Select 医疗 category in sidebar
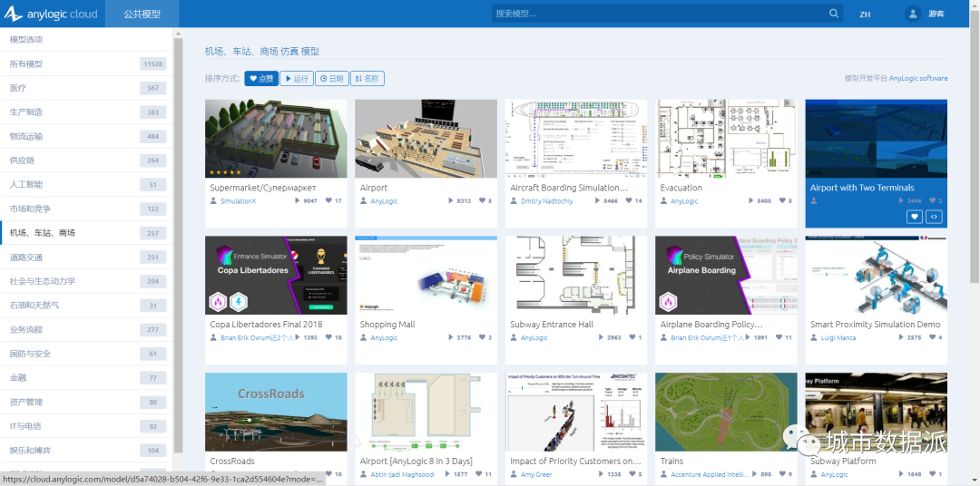Screen dimensions: 980x486 point(87,88)
